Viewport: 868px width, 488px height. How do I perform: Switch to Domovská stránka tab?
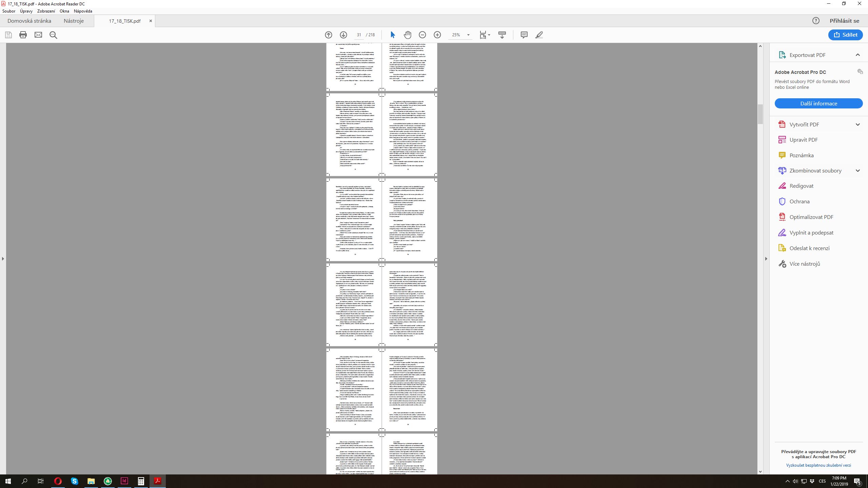click(29, 21)
